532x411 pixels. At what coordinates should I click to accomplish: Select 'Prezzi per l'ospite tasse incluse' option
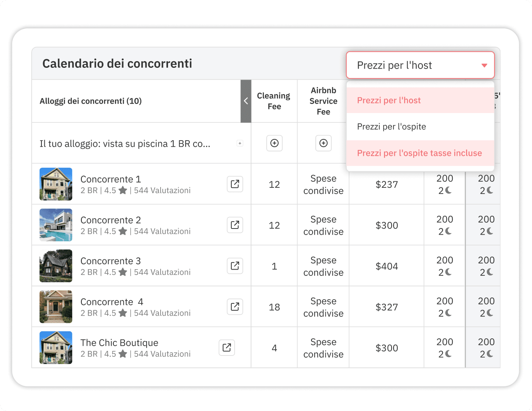click(419, 153)
